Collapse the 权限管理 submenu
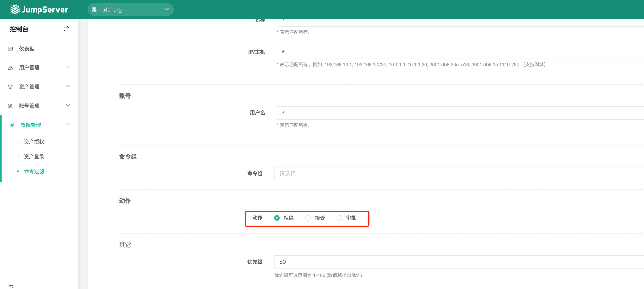644x289 pixels. [x=68, y=124]
